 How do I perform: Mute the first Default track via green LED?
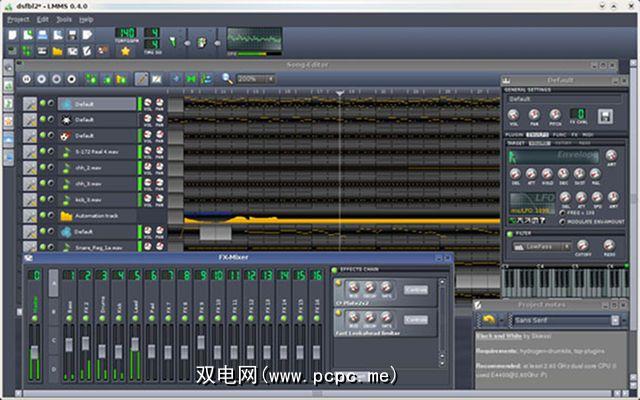tap(42, 103)
